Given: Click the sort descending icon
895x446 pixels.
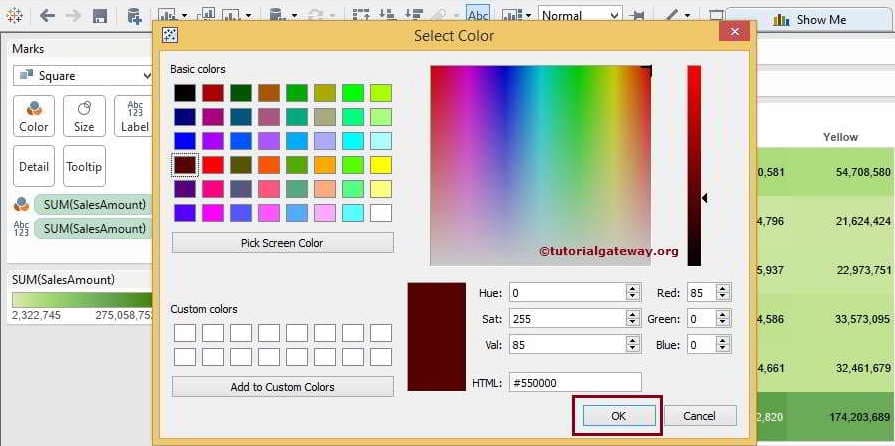Looking at the screenshot, I should [412, 15].
